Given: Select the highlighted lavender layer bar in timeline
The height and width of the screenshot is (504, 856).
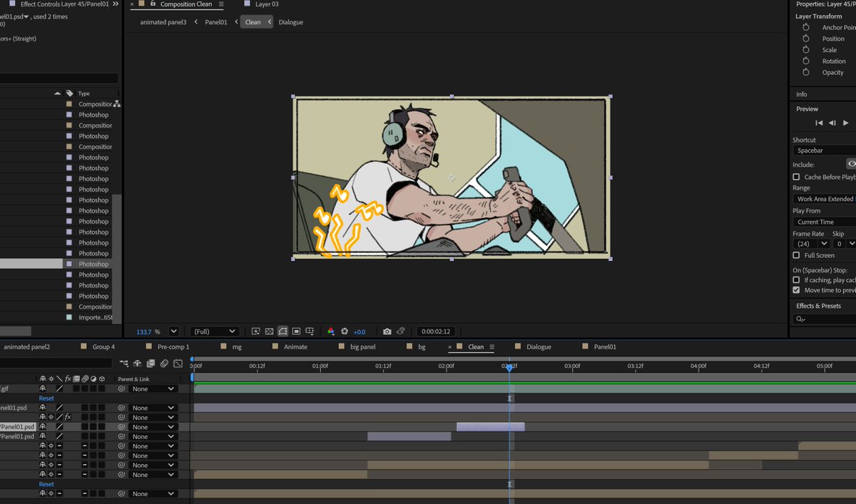Looking at the screenshot, I should (491, 427).
